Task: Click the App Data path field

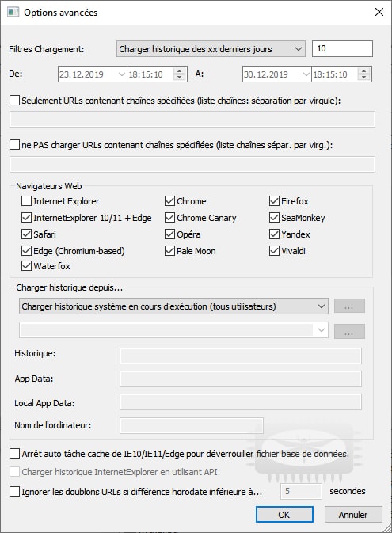Action: coord(241,379)
